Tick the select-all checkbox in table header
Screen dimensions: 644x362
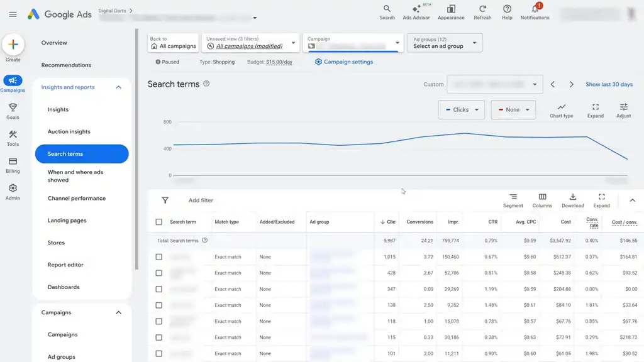click(159, 222)
